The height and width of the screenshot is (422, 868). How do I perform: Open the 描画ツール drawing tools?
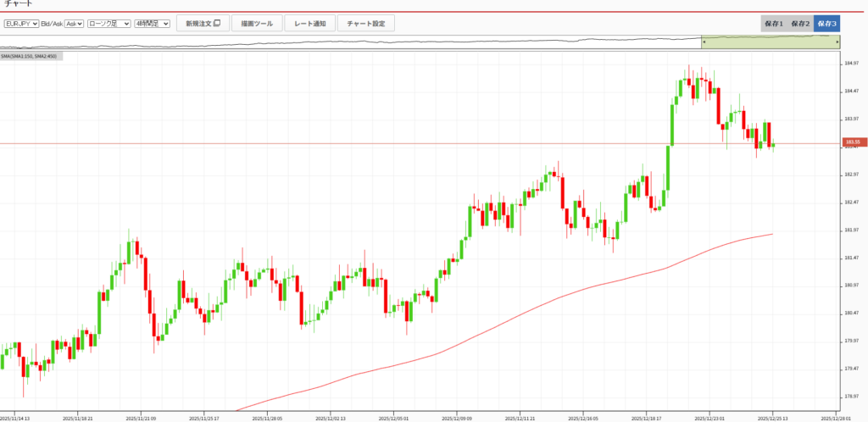[x=257, y=24]
